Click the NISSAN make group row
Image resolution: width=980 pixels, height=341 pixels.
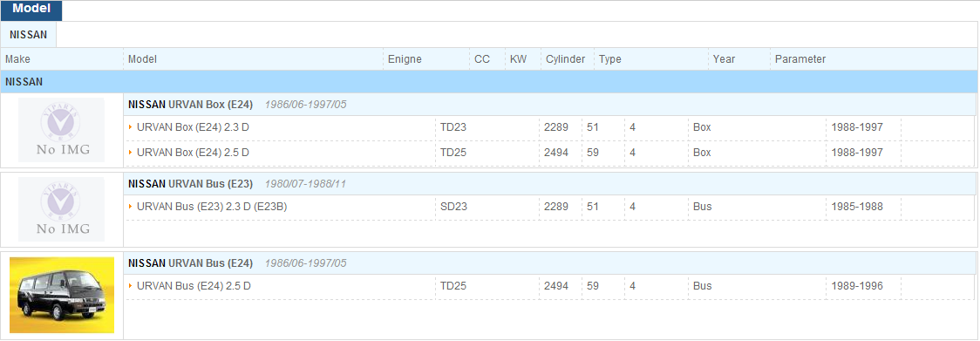(x=489, y=81)
